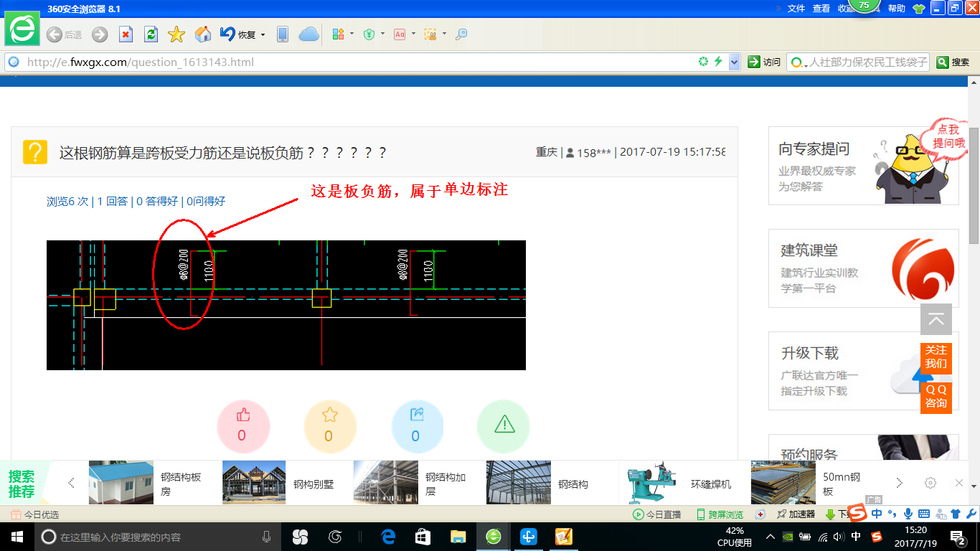
Task: Show next recommendations with right chevron
Action: [899, 483]
